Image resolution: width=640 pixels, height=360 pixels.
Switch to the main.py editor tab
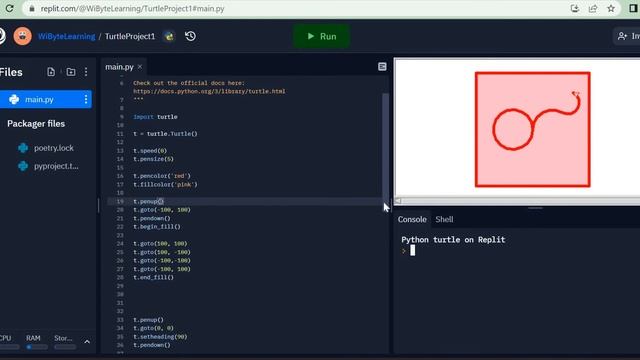click(119, 67)
